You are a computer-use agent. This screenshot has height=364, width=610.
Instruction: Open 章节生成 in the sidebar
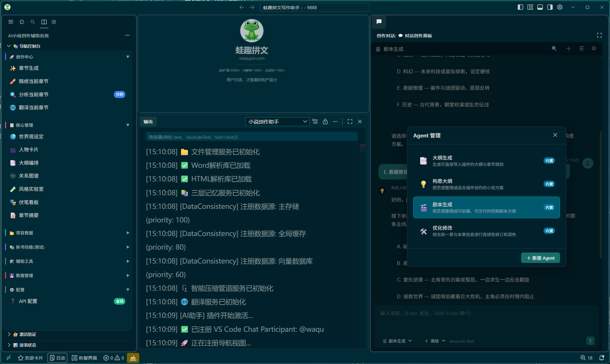tap(68, 68)
